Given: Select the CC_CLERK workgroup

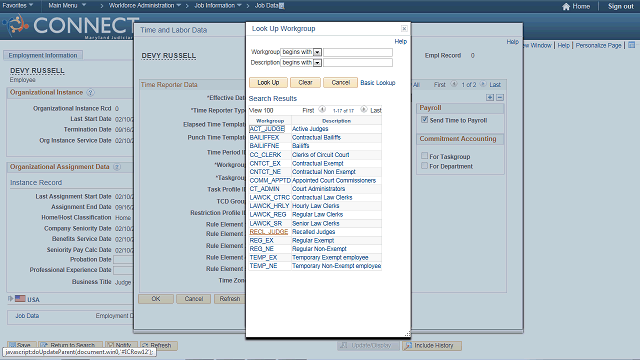Looking at the screenshot, I should coord(265,155).
